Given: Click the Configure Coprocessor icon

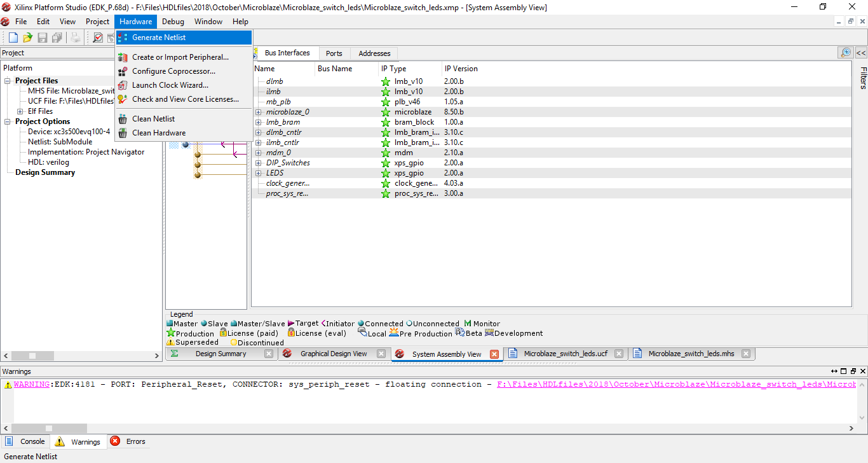Looking at the screenshot, I should pyautogui.click(x=123, y=71).
